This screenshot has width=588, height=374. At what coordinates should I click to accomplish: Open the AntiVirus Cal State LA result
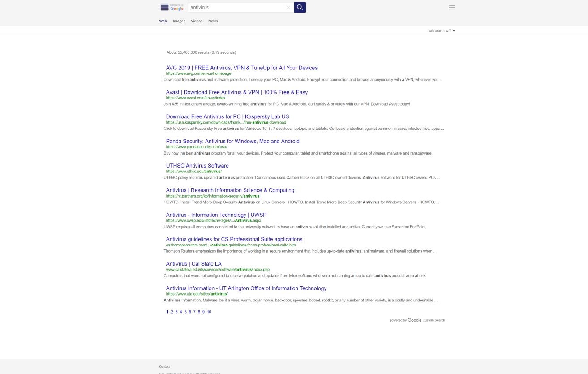194,264
